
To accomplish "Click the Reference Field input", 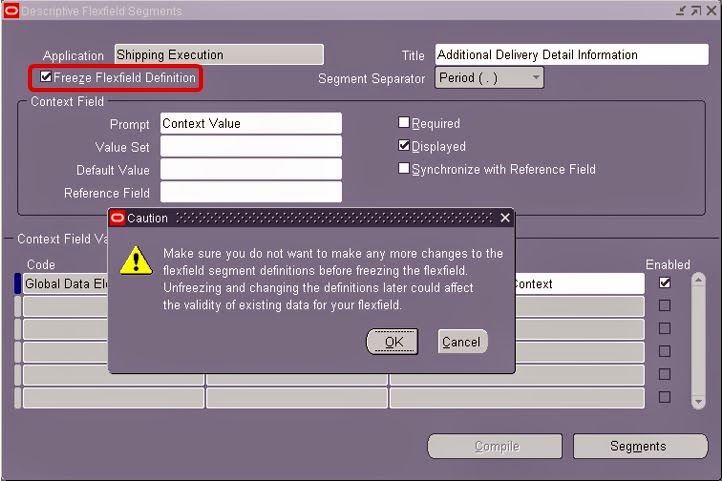I will click(x=251, y=192).
